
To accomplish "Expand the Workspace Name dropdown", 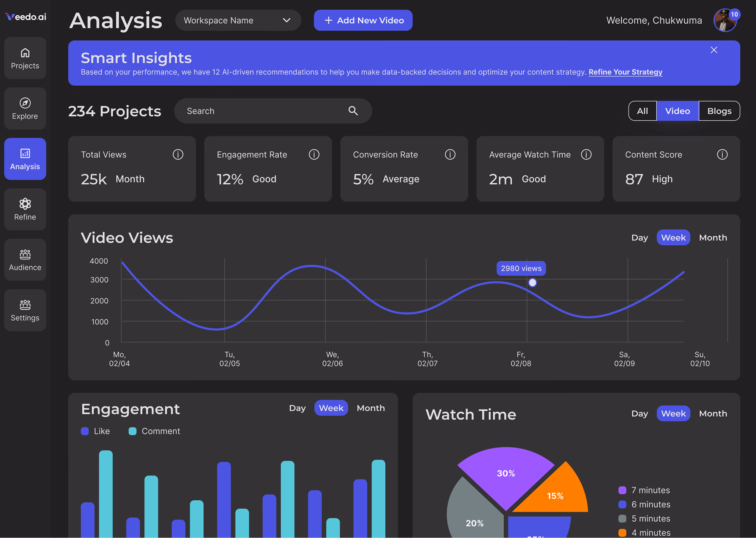I will pyautogui.click(x=238, y=20).
